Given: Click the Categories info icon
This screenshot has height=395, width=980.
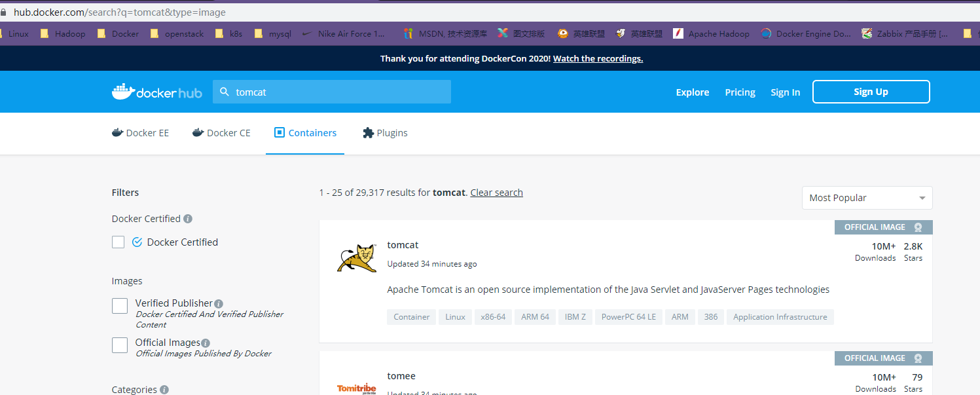Looking at the screenshot, I should pos(164,390).
